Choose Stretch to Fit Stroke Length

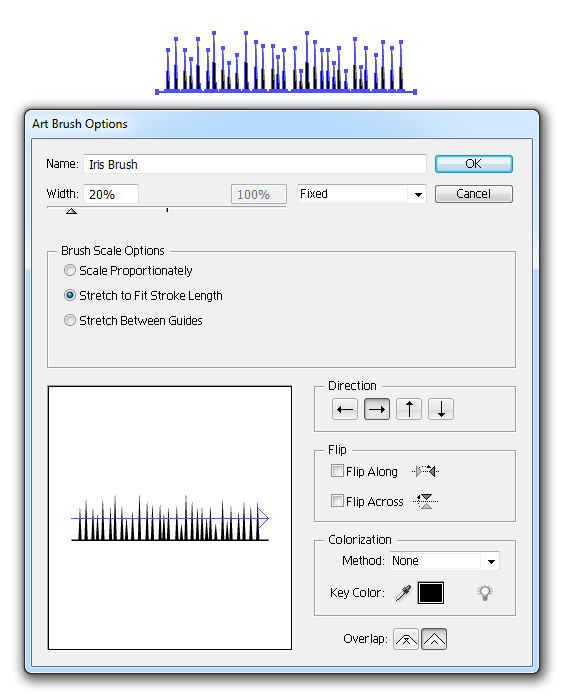coord(70,295)
